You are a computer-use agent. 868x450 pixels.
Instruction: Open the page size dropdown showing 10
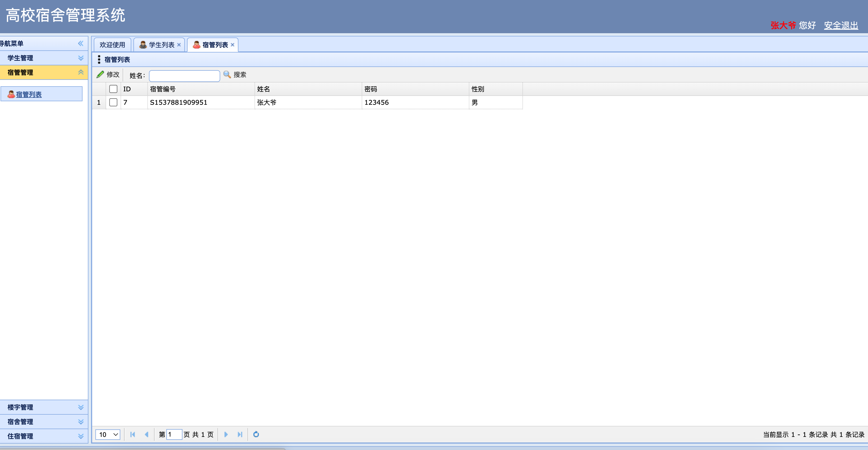point(108,434)
